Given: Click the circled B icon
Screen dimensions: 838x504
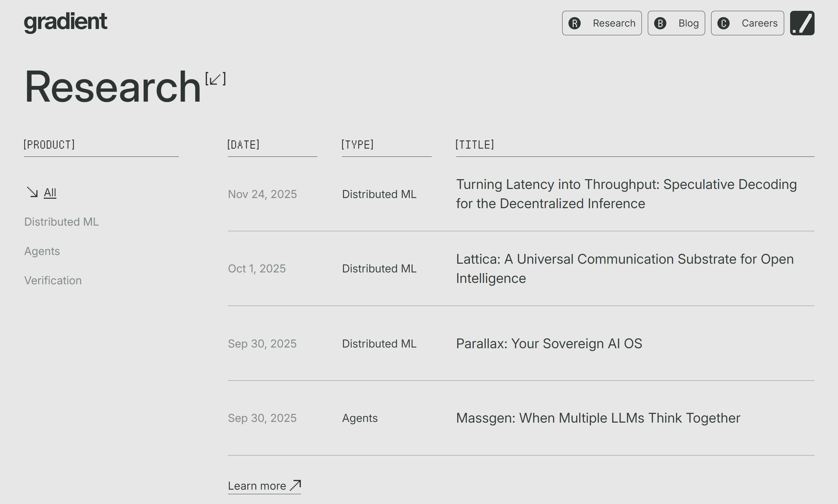Looking at the screenshot, I should (x=660, y=23).
